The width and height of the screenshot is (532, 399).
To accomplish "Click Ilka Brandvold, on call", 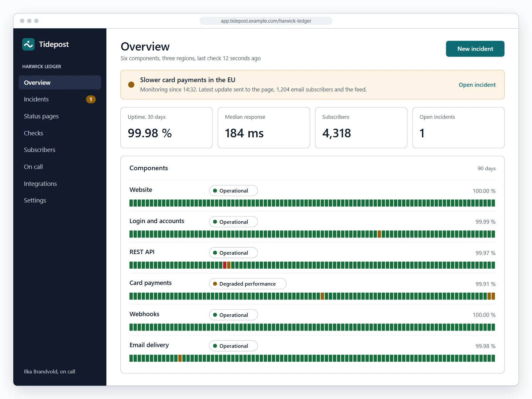I will 50,371.
